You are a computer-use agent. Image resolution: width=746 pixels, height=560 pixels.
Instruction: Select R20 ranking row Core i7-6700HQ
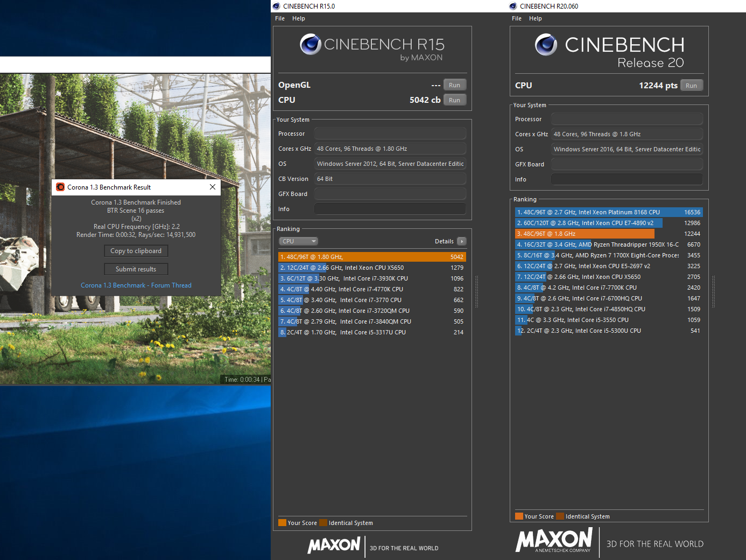click(x=609, y=298)
